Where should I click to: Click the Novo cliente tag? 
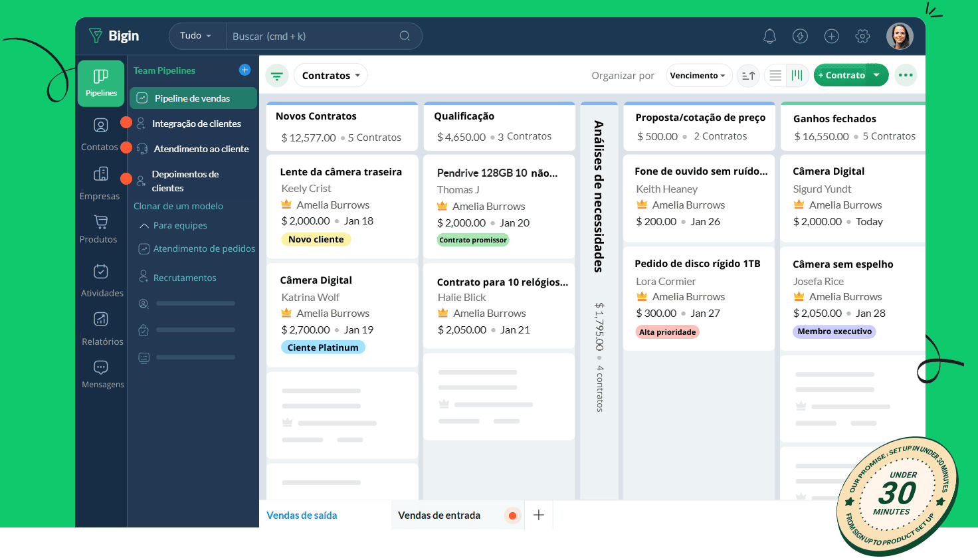(x=316, y=239)
